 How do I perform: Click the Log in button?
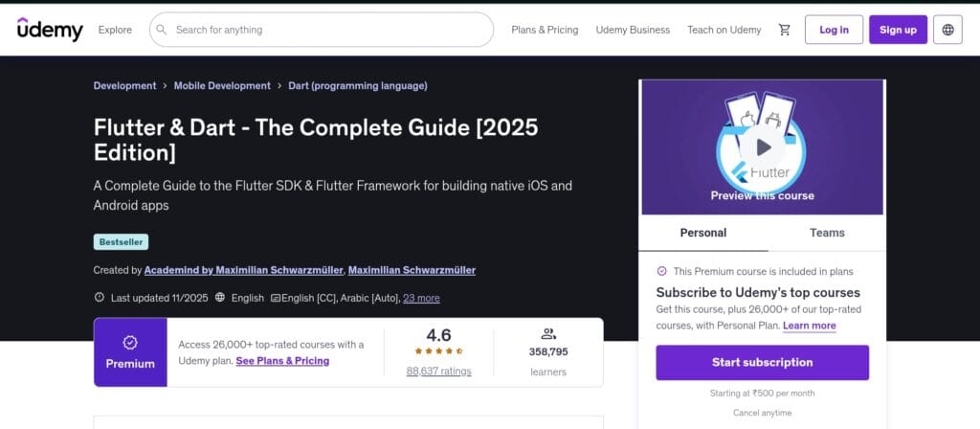834,30
